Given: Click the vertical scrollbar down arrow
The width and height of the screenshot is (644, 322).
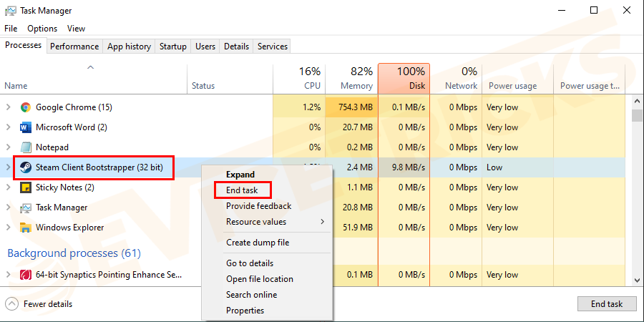Looking at the screenshot, I should (x=637, y=280).
